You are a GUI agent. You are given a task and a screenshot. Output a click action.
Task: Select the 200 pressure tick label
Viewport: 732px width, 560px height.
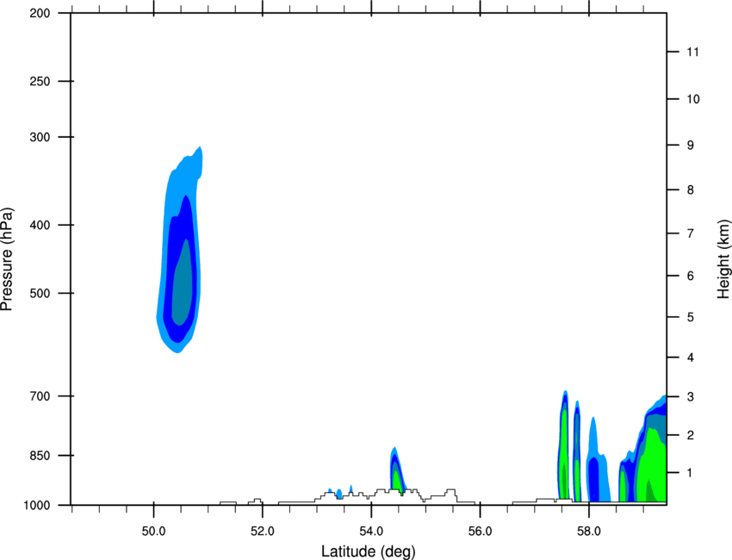pyautogui.click(x=40, y=13)
